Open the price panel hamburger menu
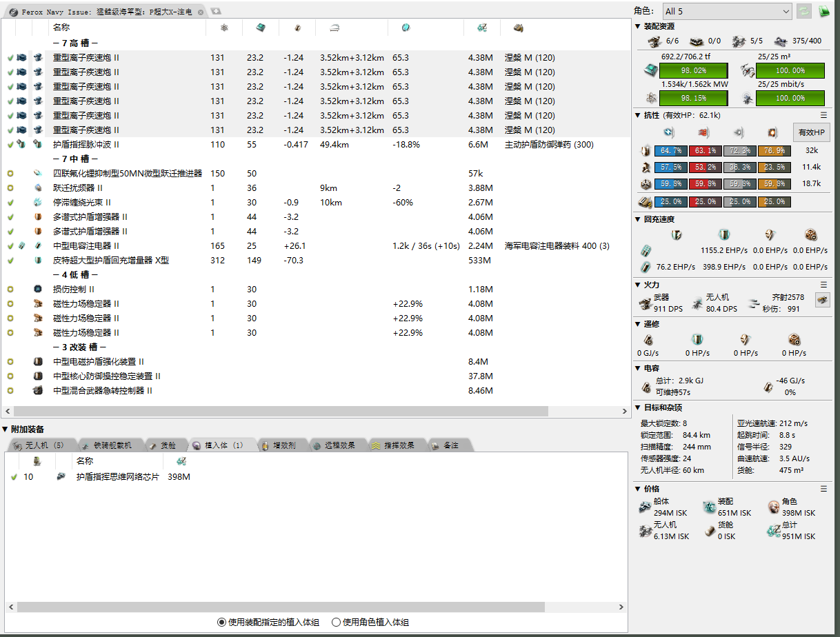840x637 pixels. tap(823, 489)
